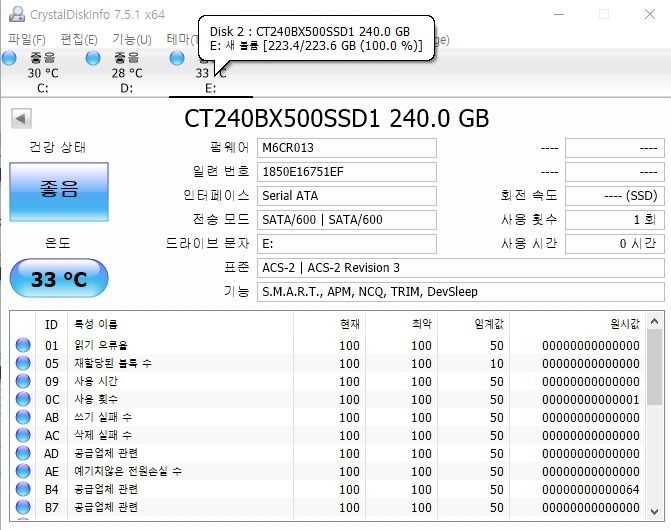Viewport: 671px width, 530px height.
Task: Select the C: drive tab at 30 °C
Action: 42,73
